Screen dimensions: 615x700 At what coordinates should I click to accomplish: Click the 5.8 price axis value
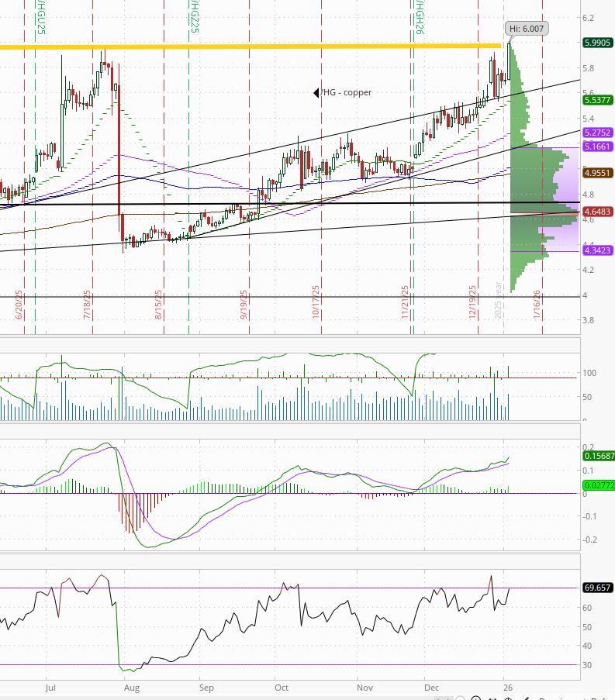[588, 68]
